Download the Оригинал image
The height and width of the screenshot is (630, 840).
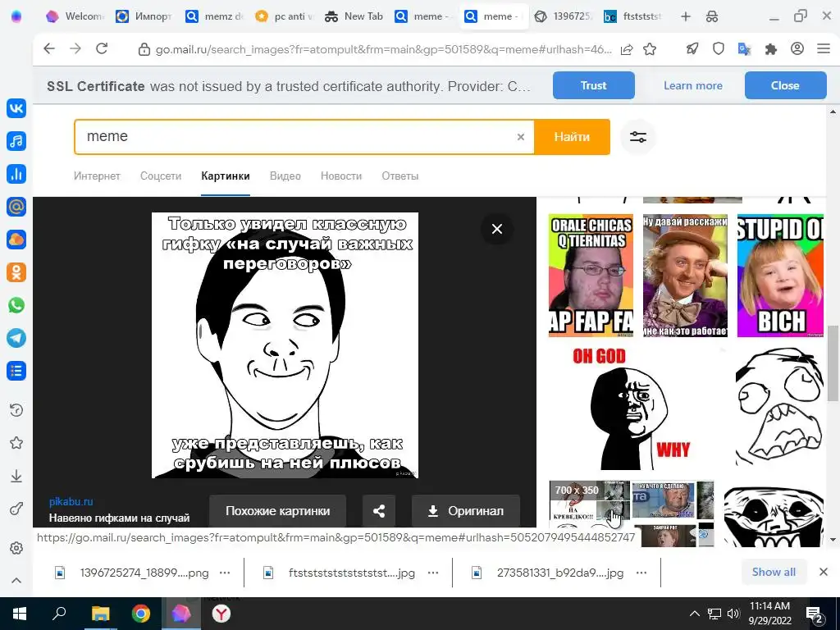pyautogui.click(x=466, y=510)
